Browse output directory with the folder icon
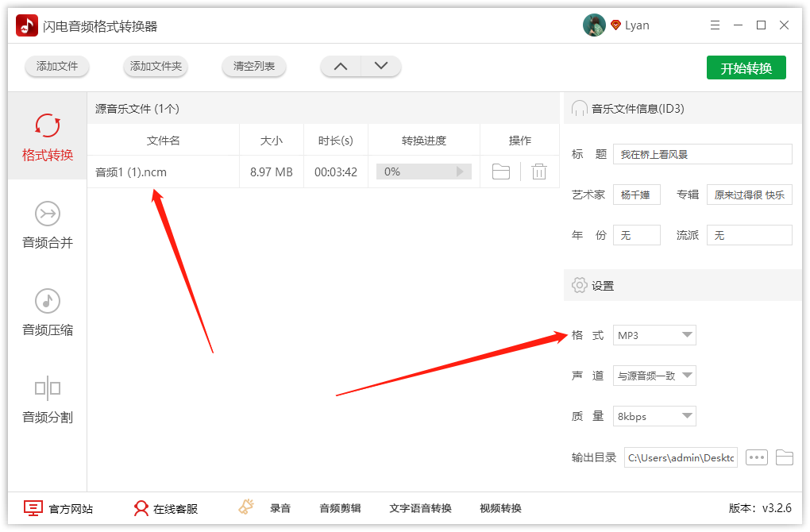 [x=785, y=457]
